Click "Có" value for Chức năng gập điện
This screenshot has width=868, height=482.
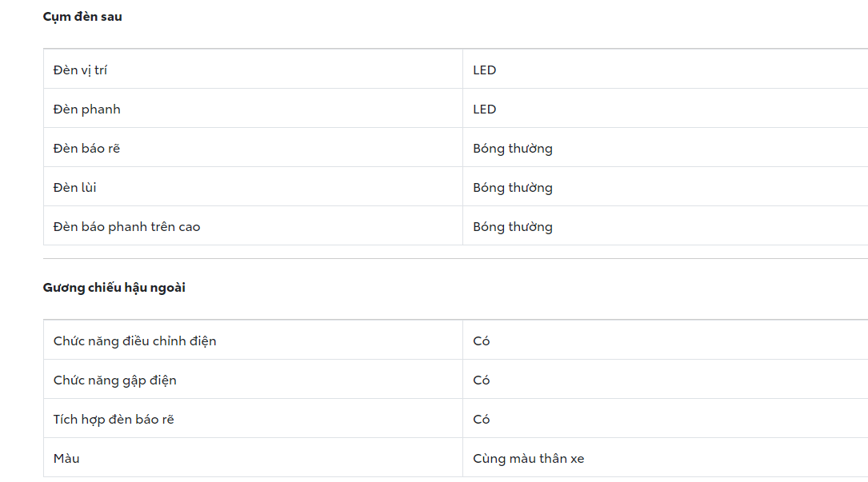coord(481,380)
